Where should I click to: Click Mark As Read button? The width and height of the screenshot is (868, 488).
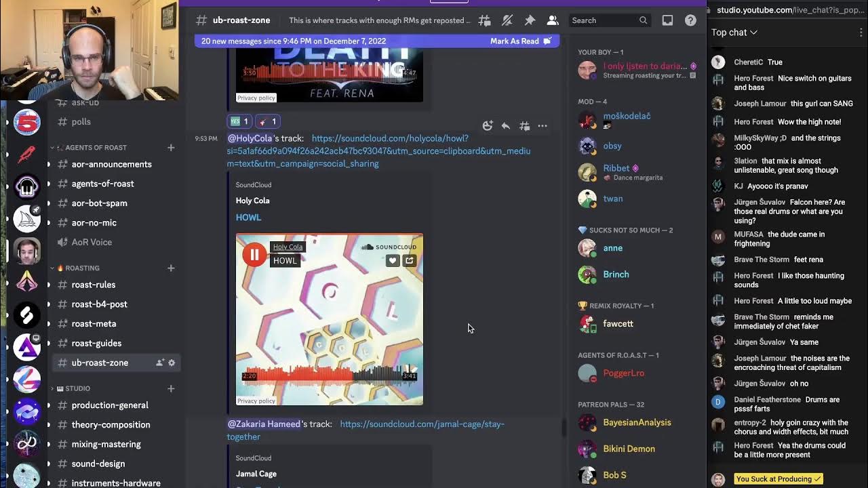coord(520,41)
